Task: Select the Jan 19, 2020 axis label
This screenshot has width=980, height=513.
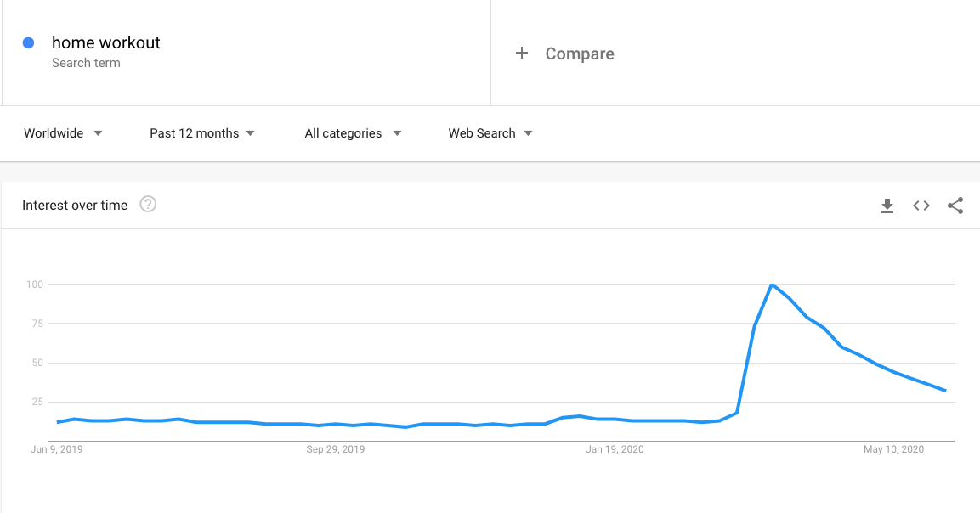Action: click(x=615, y=449)
